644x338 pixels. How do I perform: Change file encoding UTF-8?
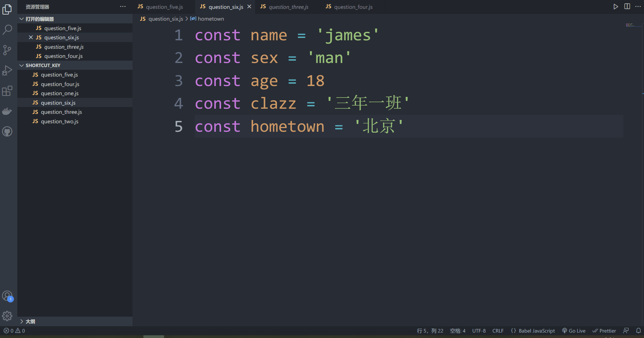pos(479,331)
